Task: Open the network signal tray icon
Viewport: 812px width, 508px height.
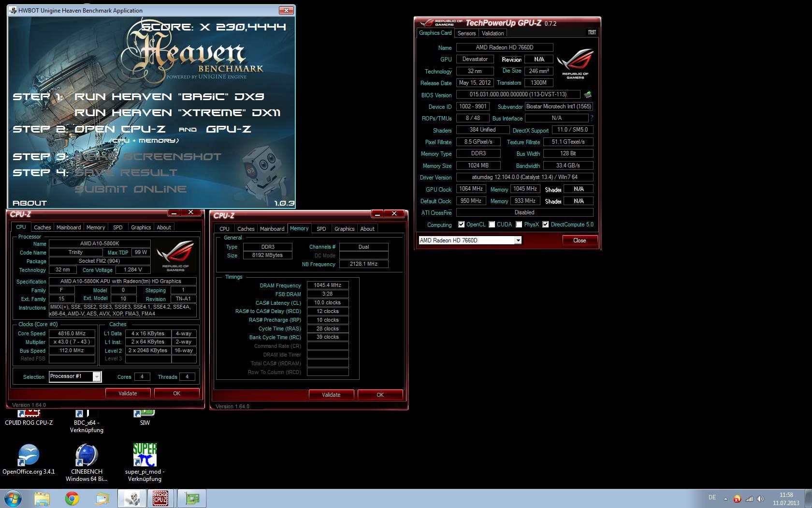Action: [x=749, y=499]
